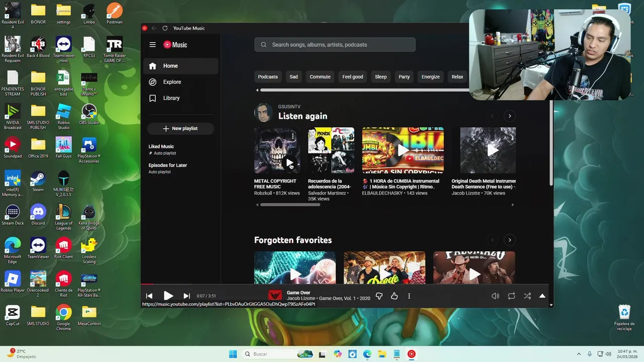Seek on the song progress bar
The height and width of the screenshot is (362, 644).
point(347,285)
